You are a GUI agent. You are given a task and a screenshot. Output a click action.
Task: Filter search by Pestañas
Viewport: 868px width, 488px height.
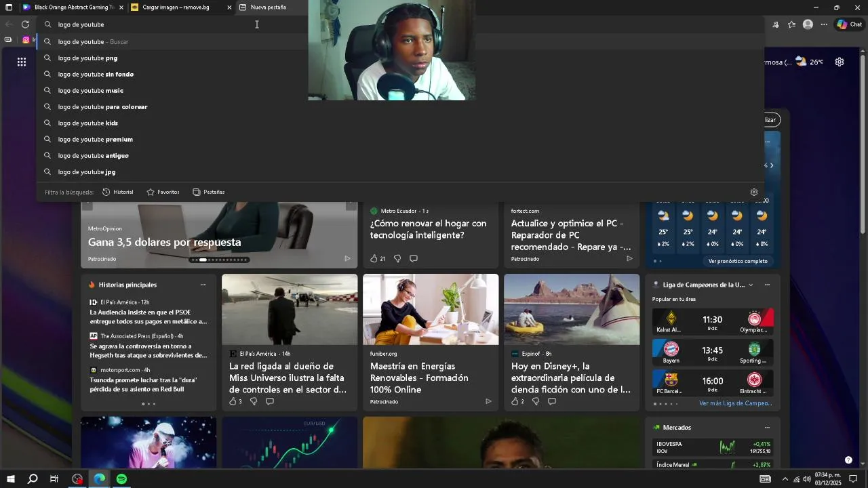click(x=209, y=192)
